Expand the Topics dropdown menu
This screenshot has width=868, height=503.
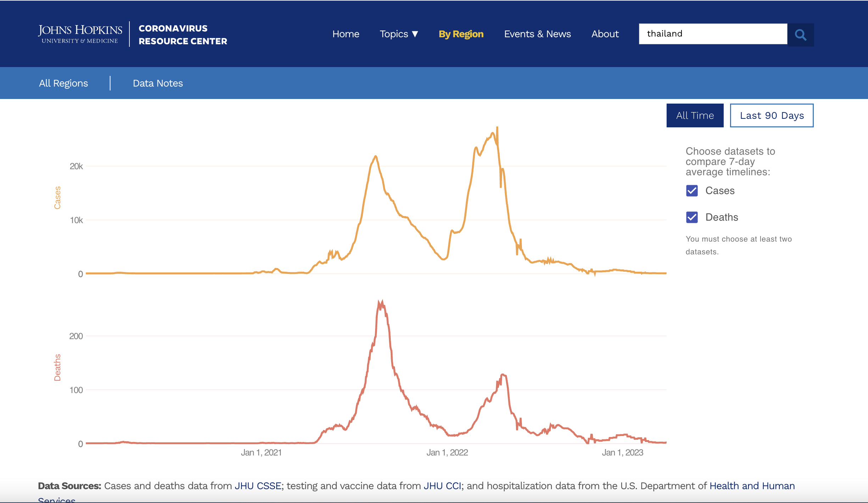click(399, 34)
